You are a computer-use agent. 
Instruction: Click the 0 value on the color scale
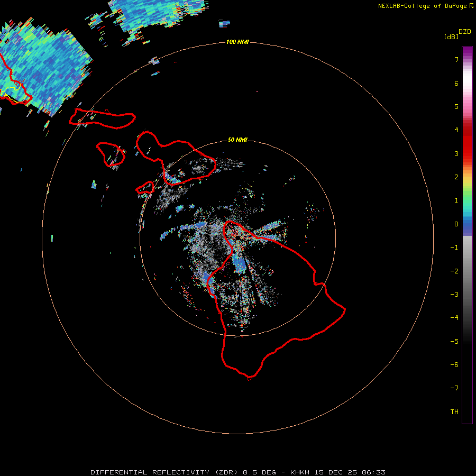(456, 224)
